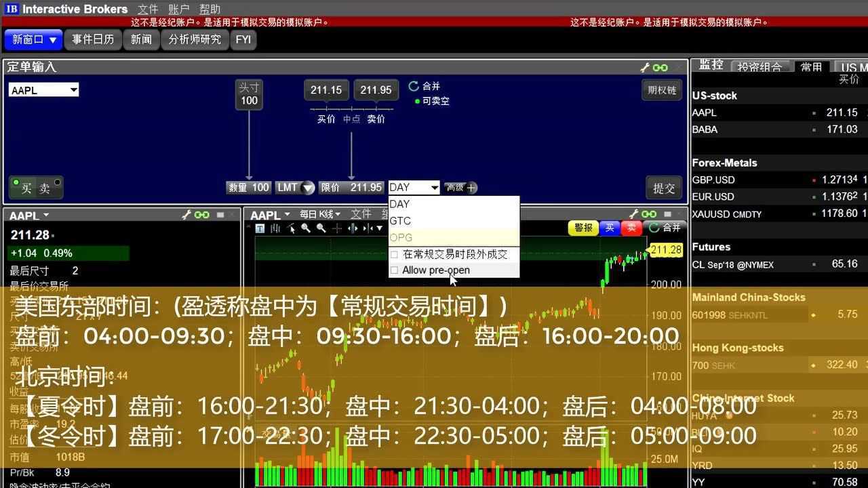Click 头寸 100 position box
The width and height of the screenshot is (868, 488).
[x=250, y=94]
